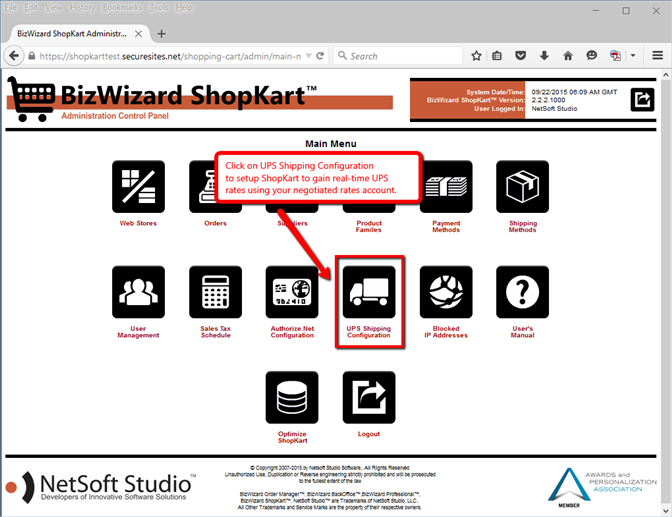This screenshot has width=672, height=517.
Task: Click the translate extension icon
Action: click(615, 56)
